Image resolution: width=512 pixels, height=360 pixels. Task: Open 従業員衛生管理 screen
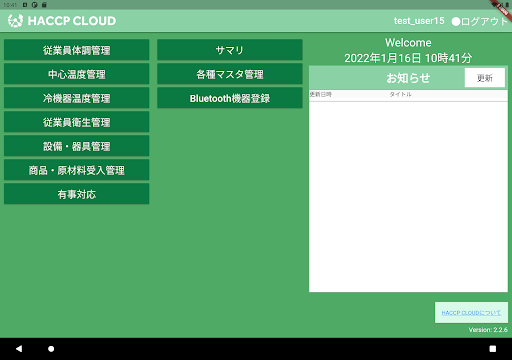click(76, 122)
